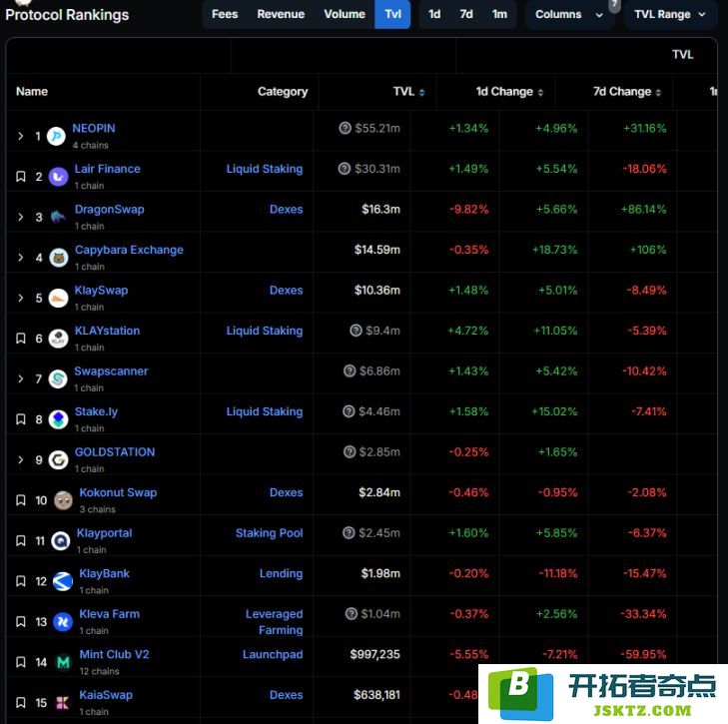Bookmark the KLAYstation row
728x724 pixels.
click(20, 339)
